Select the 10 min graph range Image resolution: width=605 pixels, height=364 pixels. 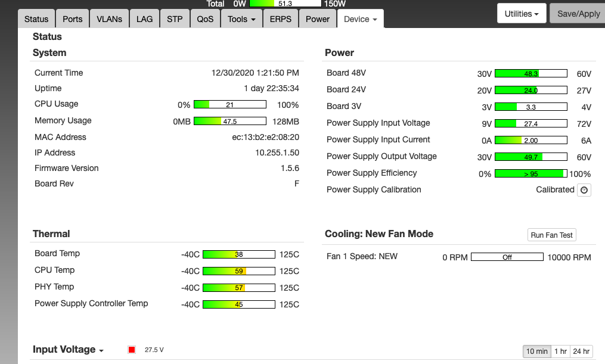pos(536,351)
